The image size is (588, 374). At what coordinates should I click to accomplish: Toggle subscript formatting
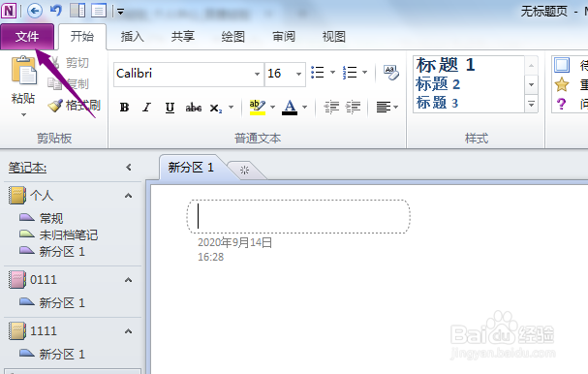[216, 109]
